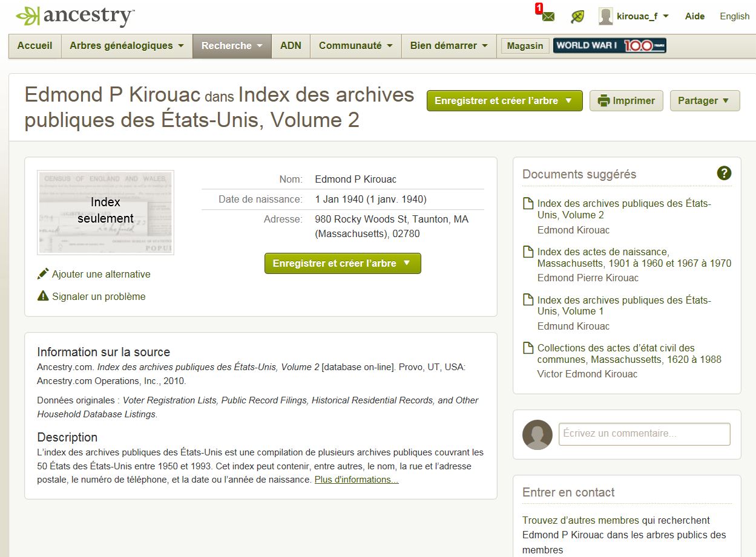
Task: Select the ADN menu item
Action: click(291, 46)
